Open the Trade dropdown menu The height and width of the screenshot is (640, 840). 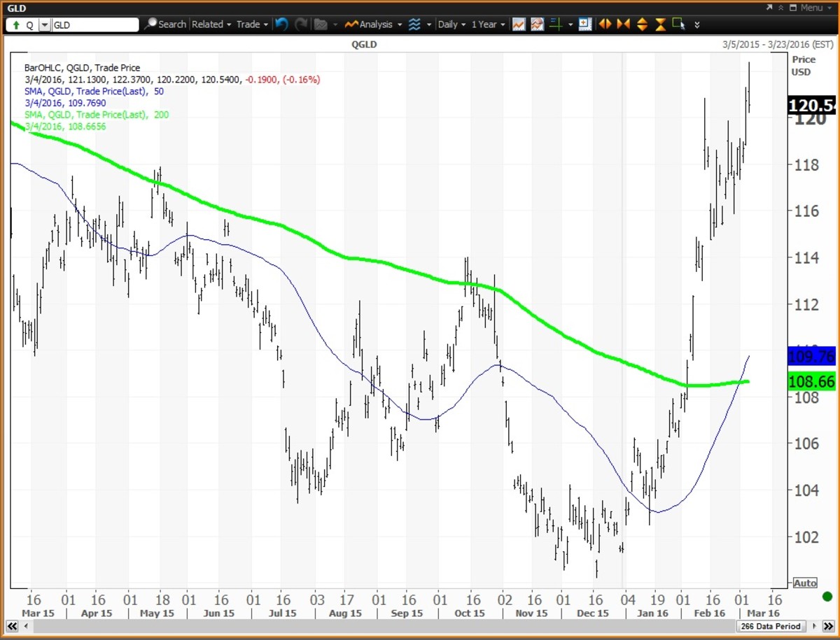(252, 24)
